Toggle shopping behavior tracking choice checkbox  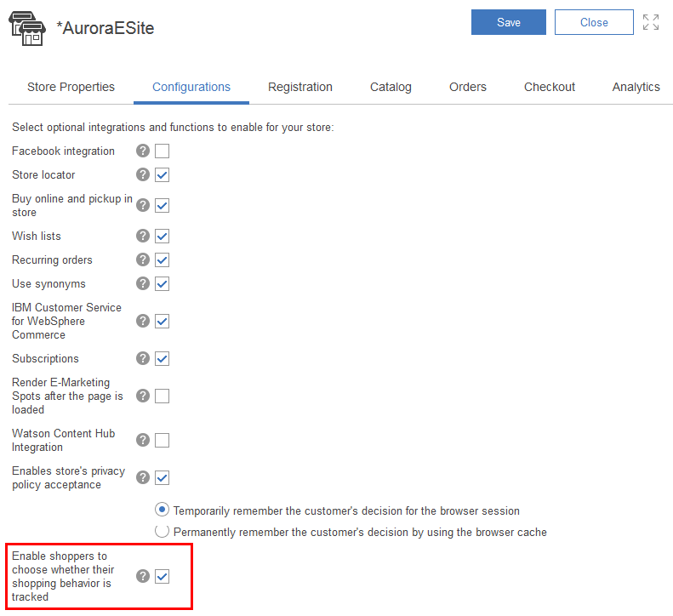point(162,576)
